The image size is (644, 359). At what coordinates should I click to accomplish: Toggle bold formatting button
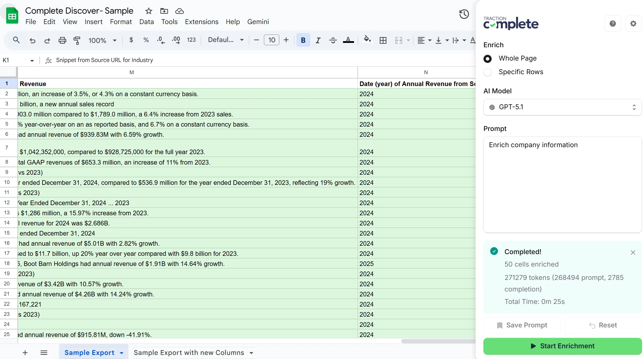[x=303, y=40]
